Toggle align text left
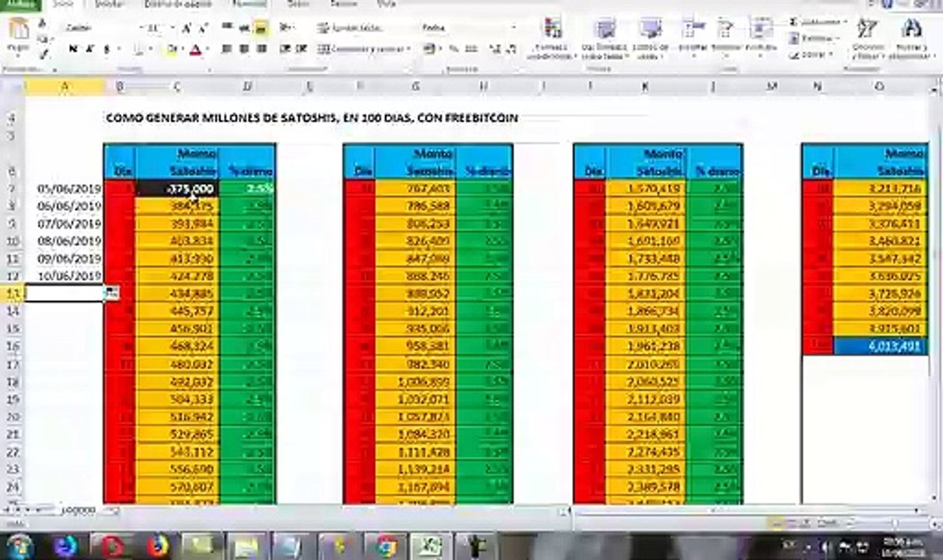Image resolution: width=943 pixels, height=560 pixels. point(227,48)
